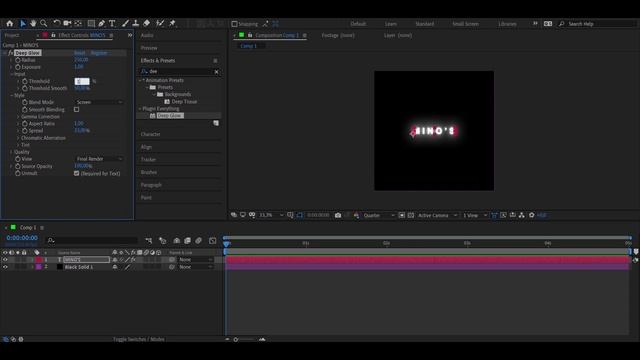This screenshot has height=360, width=640.
Task: Open the Quarter resolution dropdown
Action: click(x=379, y=215)
